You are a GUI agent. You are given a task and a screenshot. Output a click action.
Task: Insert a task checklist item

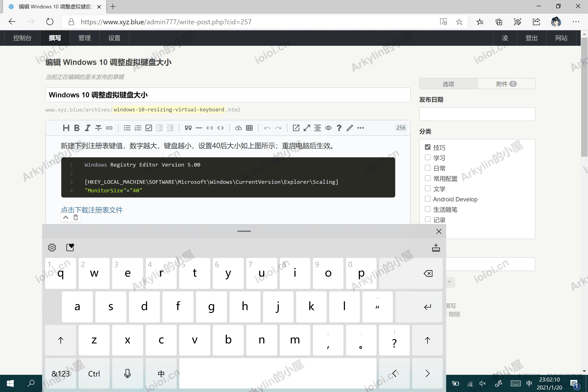(149, 128)
